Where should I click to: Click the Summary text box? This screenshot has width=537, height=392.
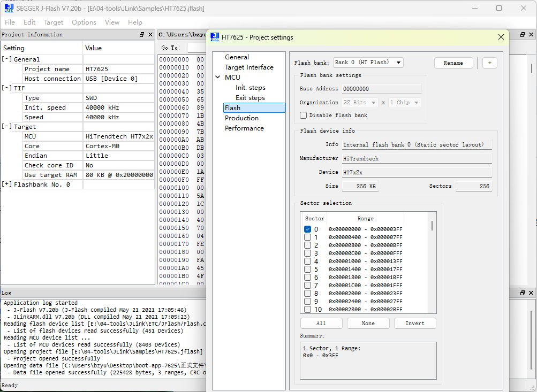(368, 360)
